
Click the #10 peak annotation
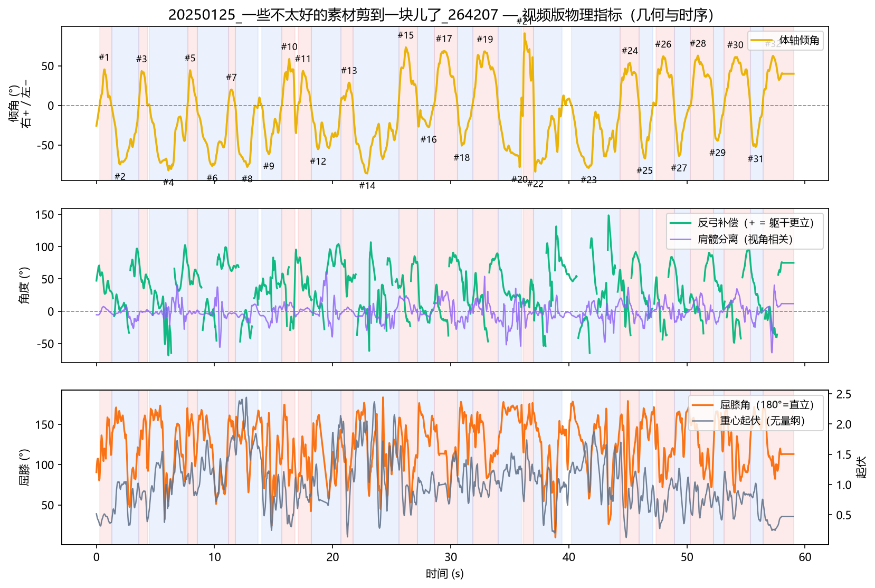tap(289, 46)
